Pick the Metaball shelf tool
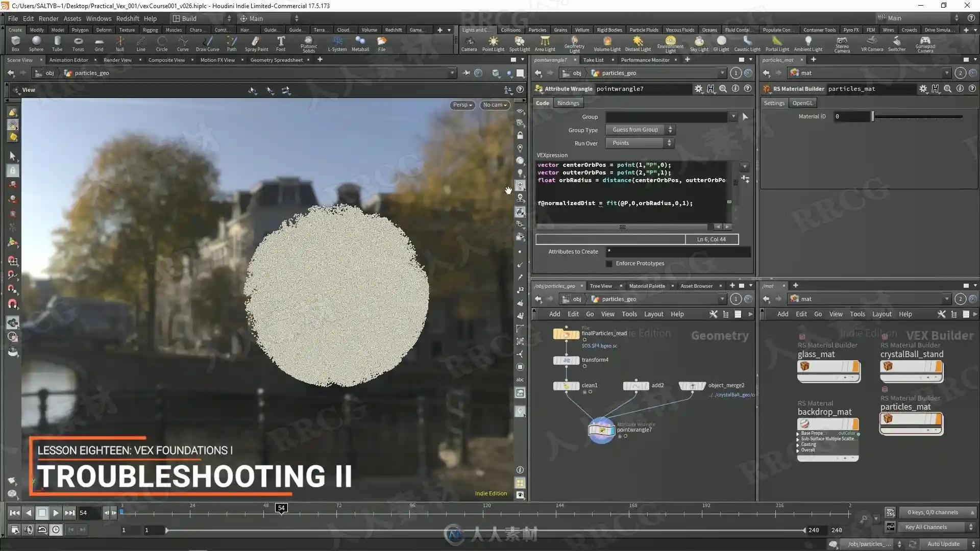This screenshot has width=980, height=551. (x=360, y=43)
